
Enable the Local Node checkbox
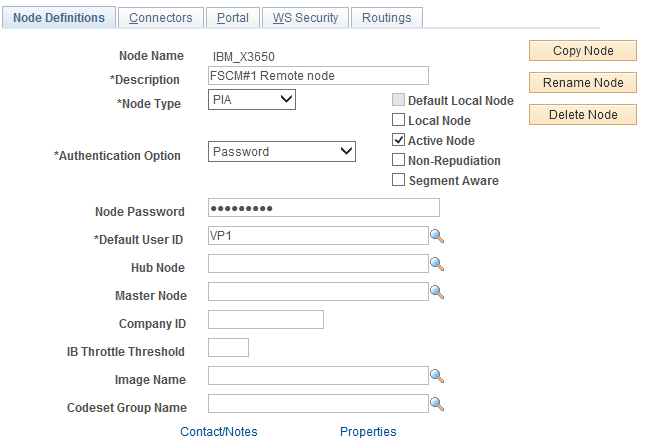tap(399, 121)
